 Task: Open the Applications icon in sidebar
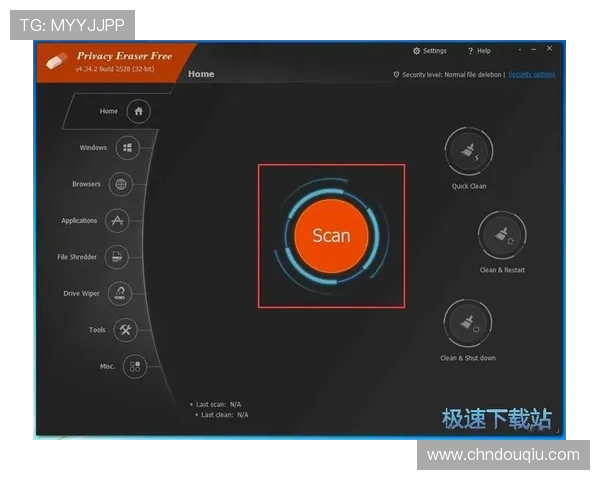(x=117, y=221)
